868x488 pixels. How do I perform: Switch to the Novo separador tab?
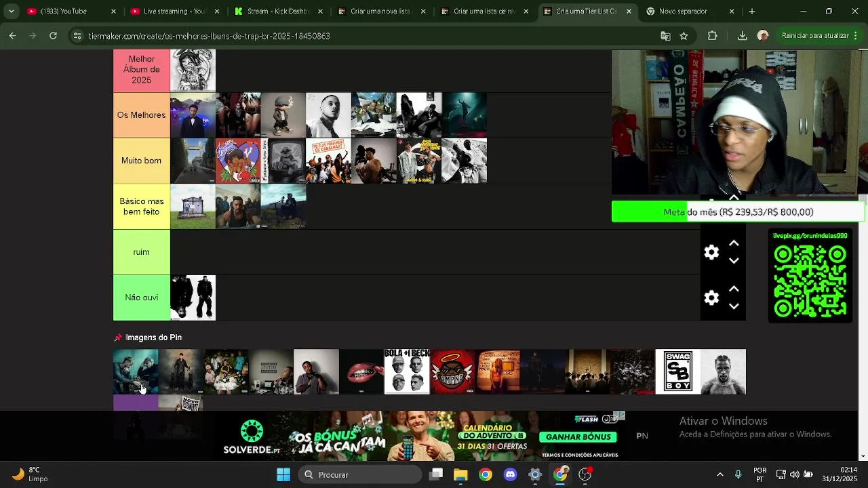click(690, 12)
